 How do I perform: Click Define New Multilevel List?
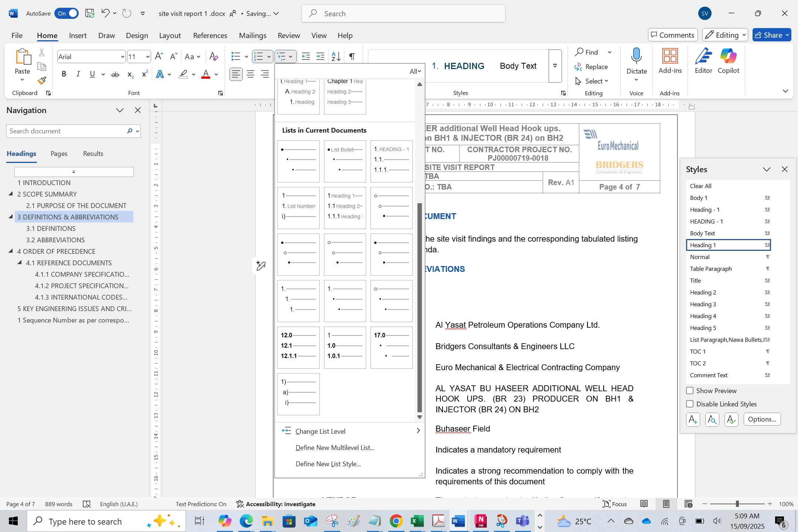334,447
